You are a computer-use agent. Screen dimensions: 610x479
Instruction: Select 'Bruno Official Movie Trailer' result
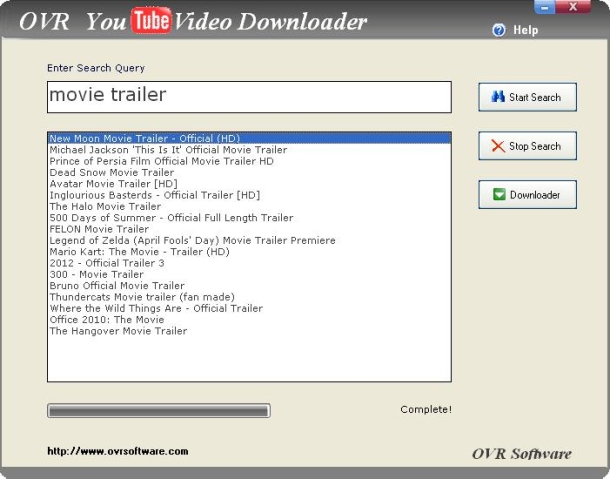pos(249,286)
